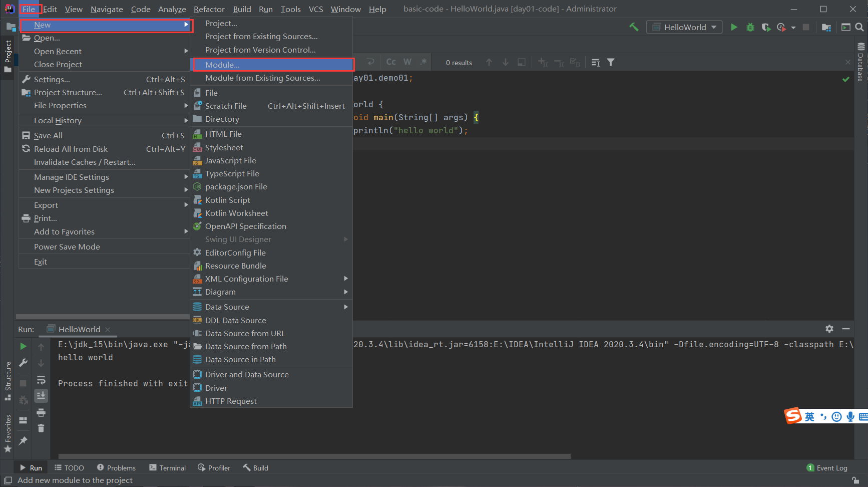Expand the Data Source submenu

pyautogui.click(x=271, y=307)
